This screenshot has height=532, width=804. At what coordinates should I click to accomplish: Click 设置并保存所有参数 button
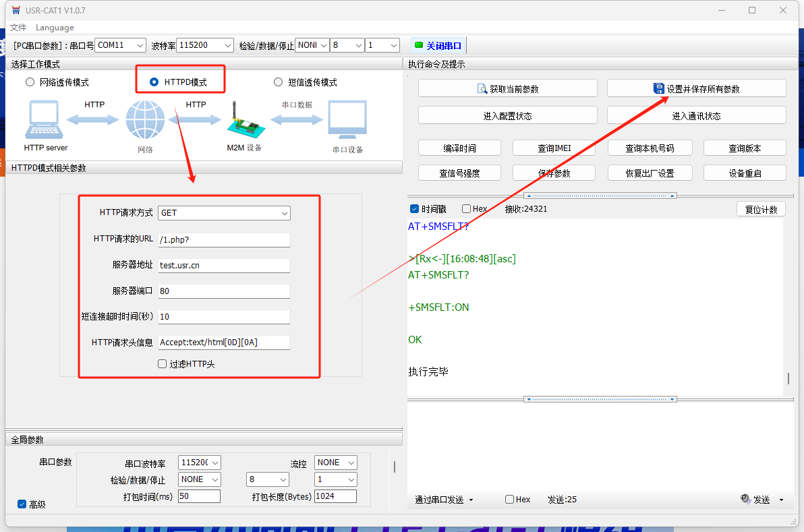click(696, 89)
